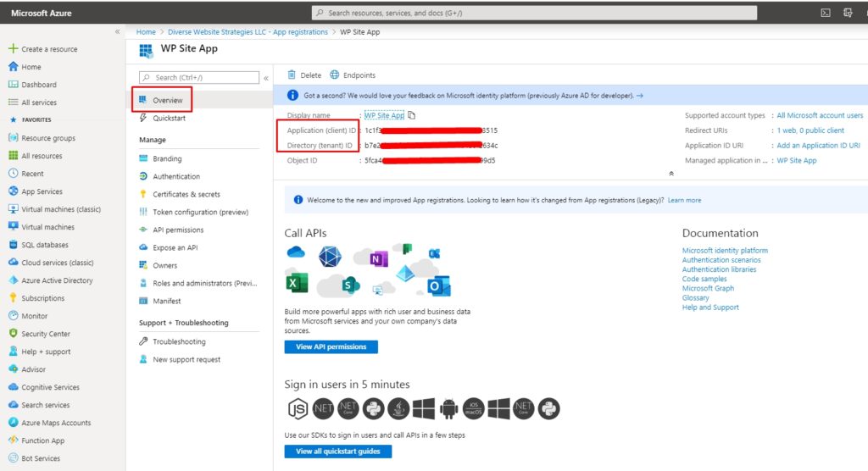Click the Java quickstart icon
Image resolution: width=868 pixels, height=471 pixels.
click(398, 409)
